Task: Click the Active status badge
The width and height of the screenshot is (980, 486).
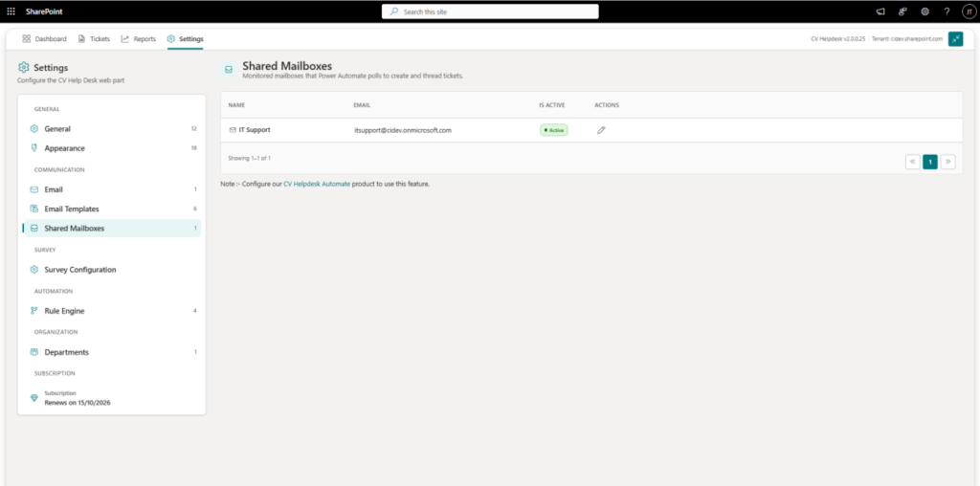Action: tap(554, 130)
